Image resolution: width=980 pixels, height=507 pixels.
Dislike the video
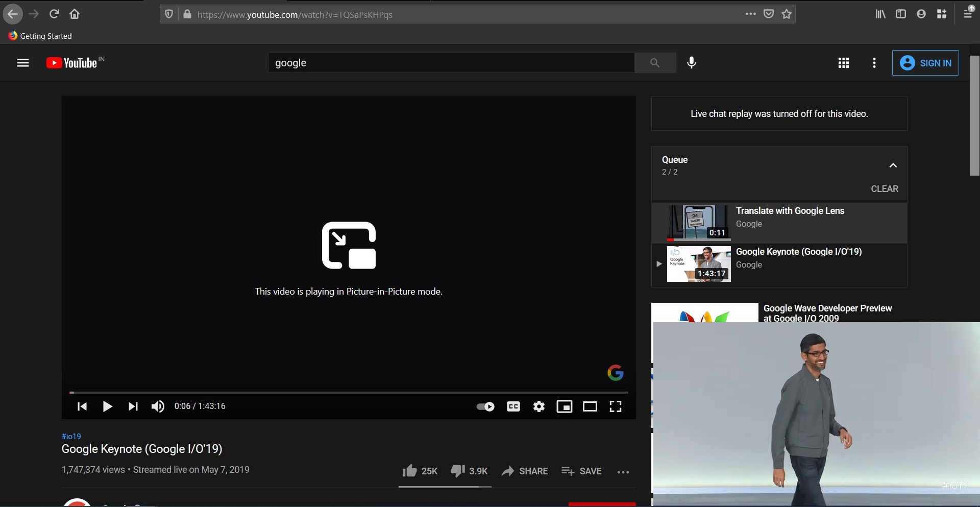tap(469, 471)
